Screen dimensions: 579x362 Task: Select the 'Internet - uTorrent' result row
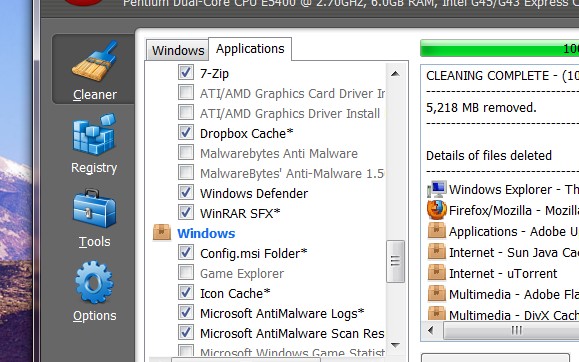tap(503, 274)
